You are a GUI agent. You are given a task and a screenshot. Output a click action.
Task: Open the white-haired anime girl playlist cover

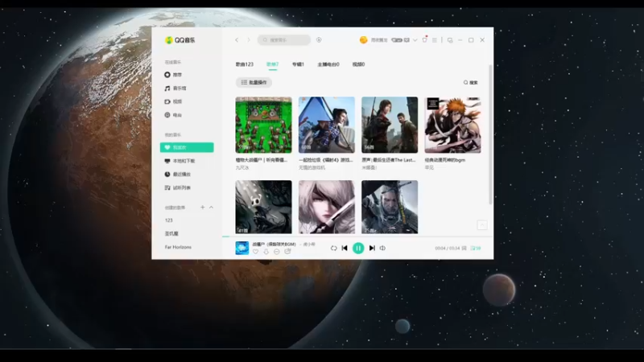click(x=327, y=207)
